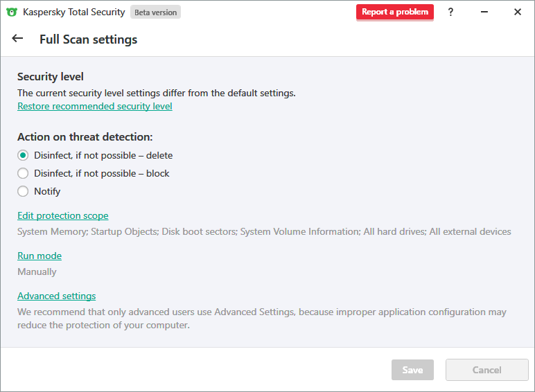Open the Advanced settings link
Screen dimensions: 535x392
[x=57, y=296]
